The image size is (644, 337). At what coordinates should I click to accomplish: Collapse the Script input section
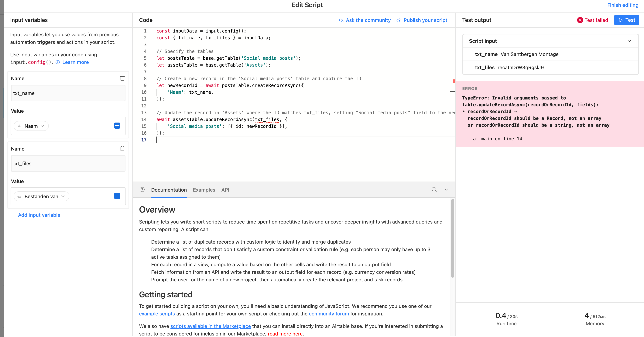(629, 41)
